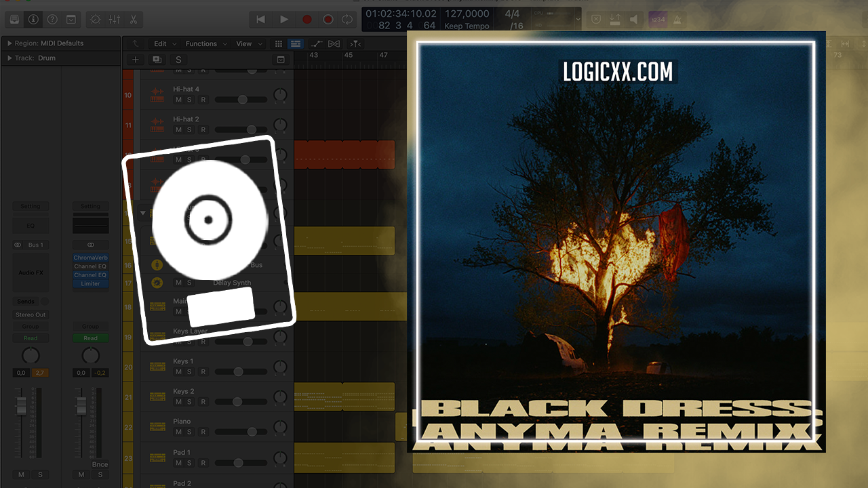Screen dimensions: 868x488
Task: Click the Capture Recording button
Action: 328,20
